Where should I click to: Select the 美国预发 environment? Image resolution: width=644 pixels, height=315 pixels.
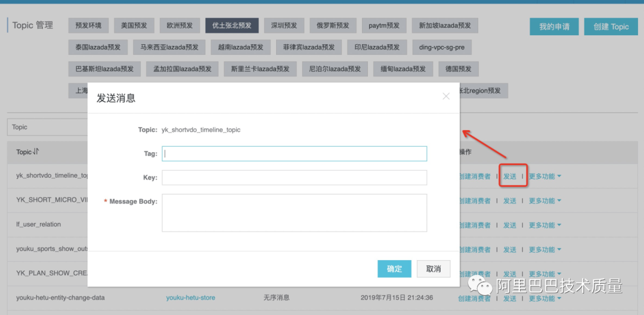click(x=134, y=26)
